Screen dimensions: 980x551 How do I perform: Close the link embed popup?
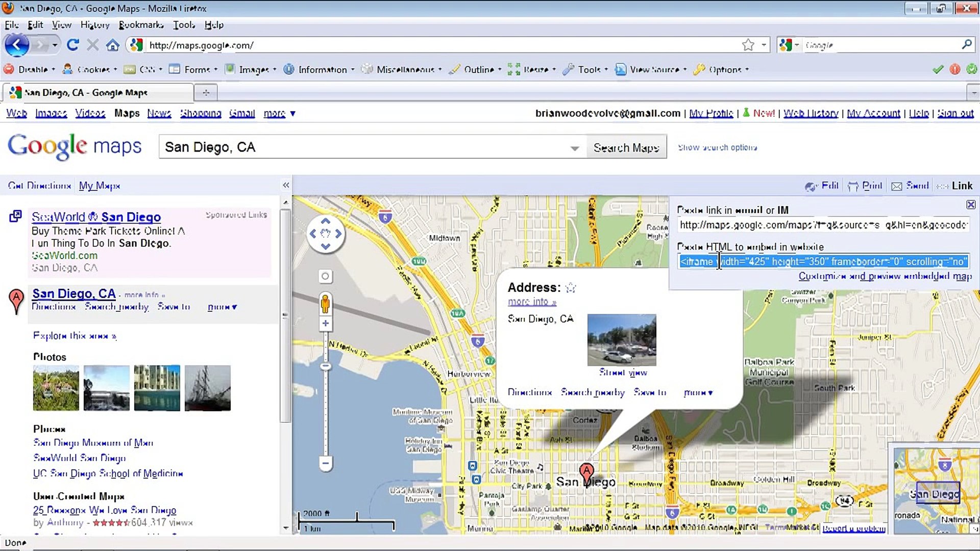970,205
